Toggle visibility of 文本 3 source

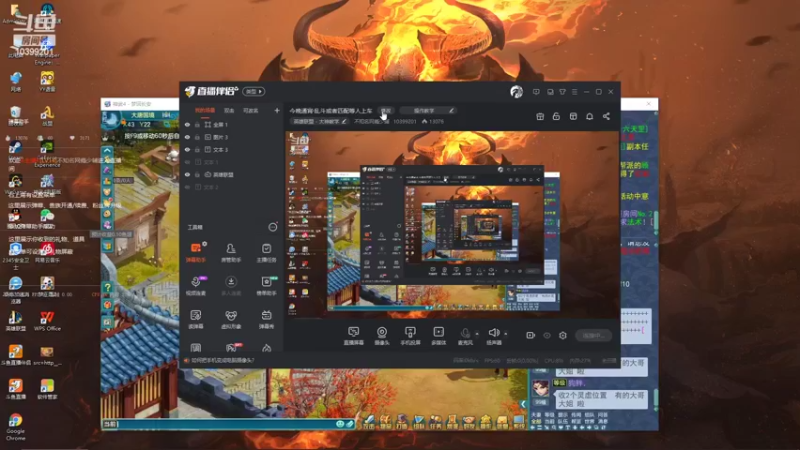coord(187,149)
